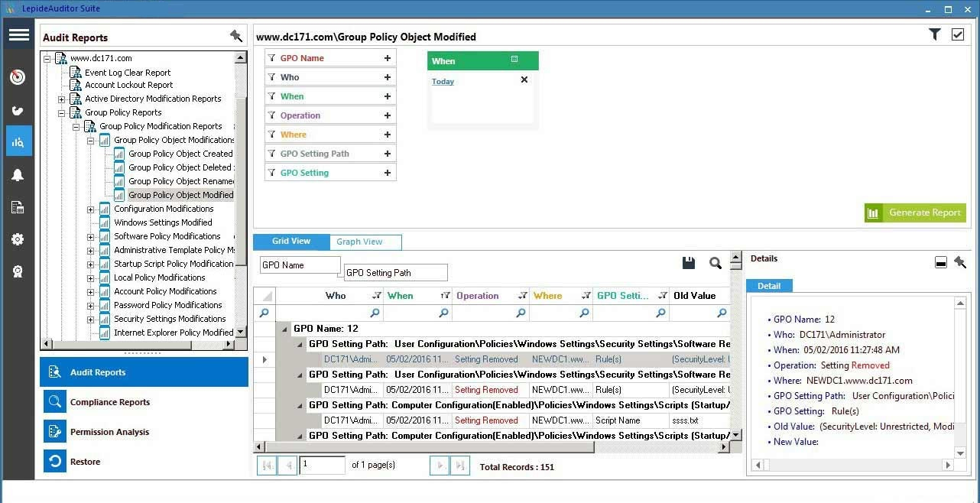
Task: Go to the previous page of results
Action: pos(287,465)
